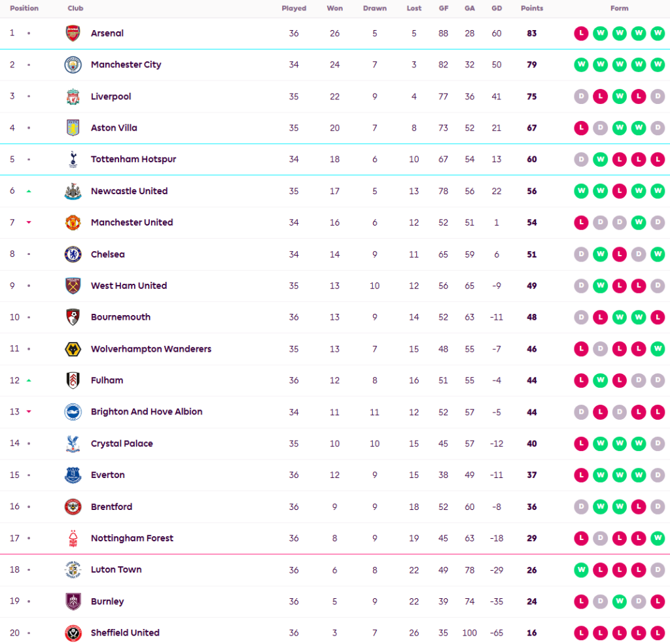The image size is (670, 644).
Task: Click Luton Town's green win form badge
Action: click(580, 570)
